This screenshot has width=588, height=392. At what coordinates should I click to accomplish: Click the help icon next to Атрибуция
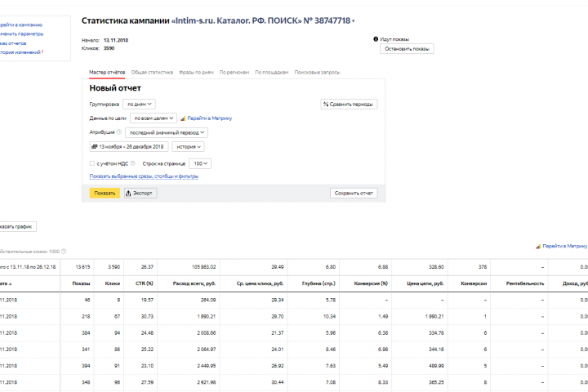(118, 132)
